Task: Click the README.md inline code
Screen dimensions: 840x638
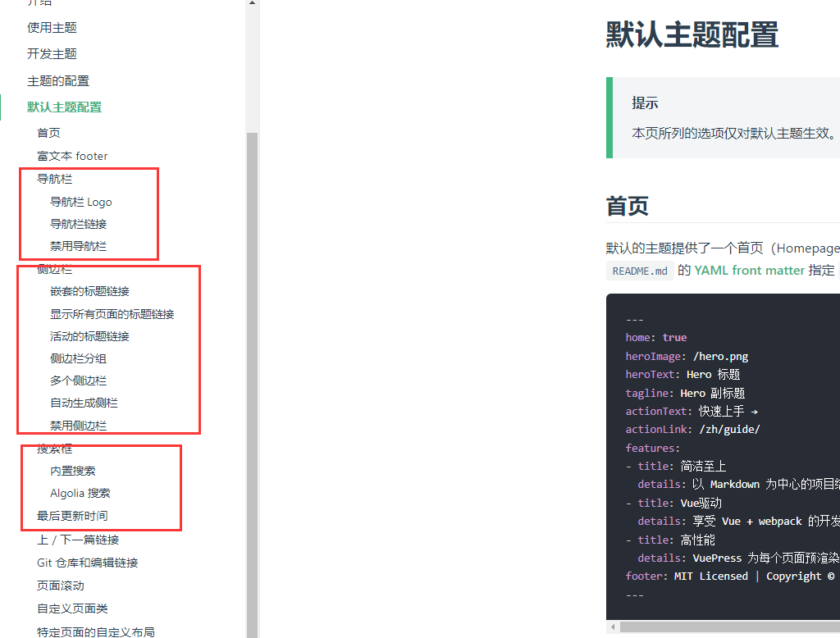Action: pyautogui.click(x=640, y=271)
